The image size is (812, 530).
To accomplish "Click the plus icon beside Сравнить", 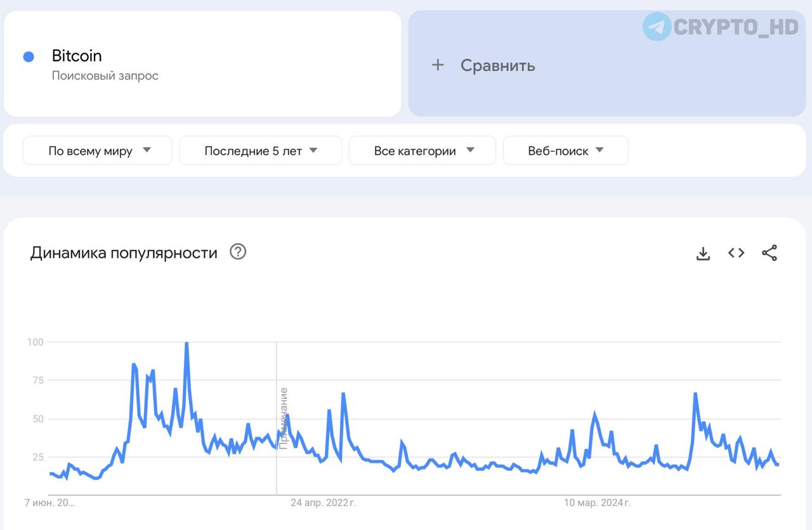I will pos(438,65).
